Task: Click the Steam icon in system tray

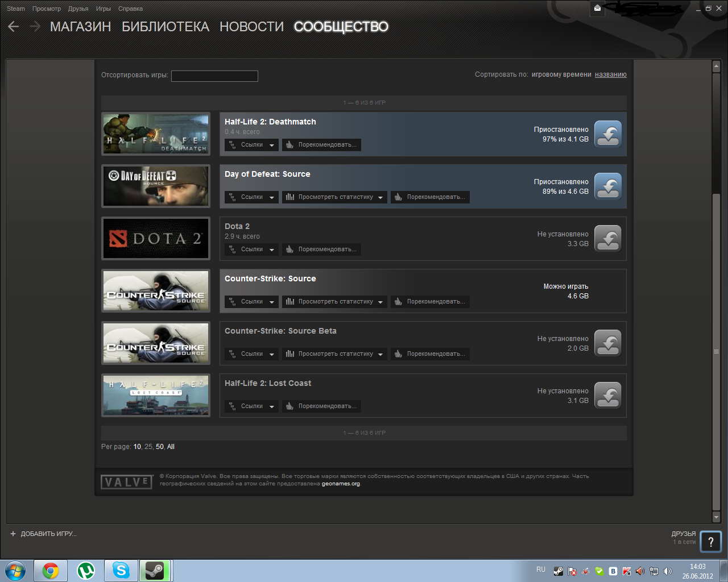Action: (559, 571)
